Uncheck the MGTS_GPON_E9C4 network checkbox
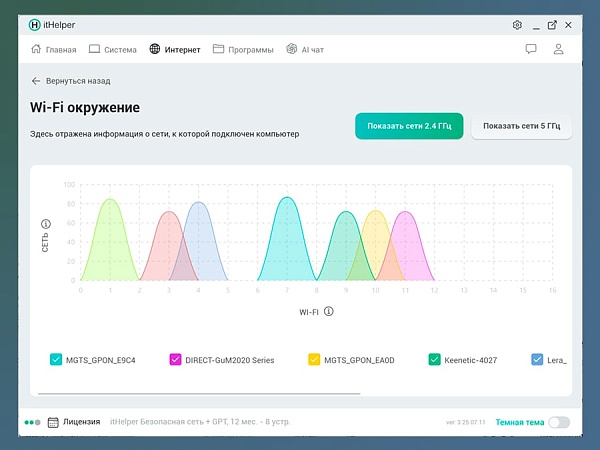 pyautogui.click(x=56, y=359)
